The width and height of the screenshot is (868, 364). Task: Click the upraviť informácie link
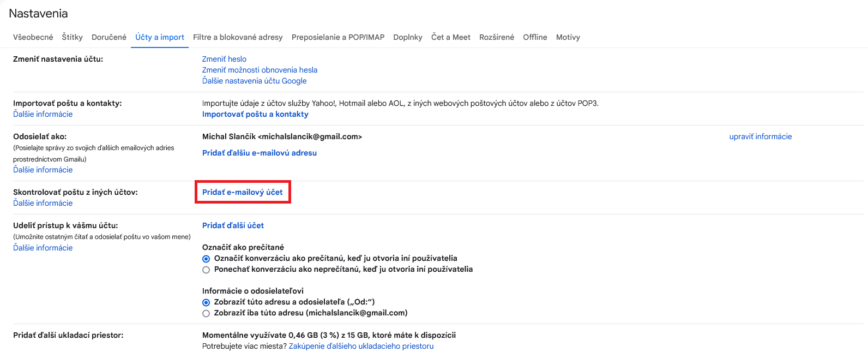coord(761,136)
